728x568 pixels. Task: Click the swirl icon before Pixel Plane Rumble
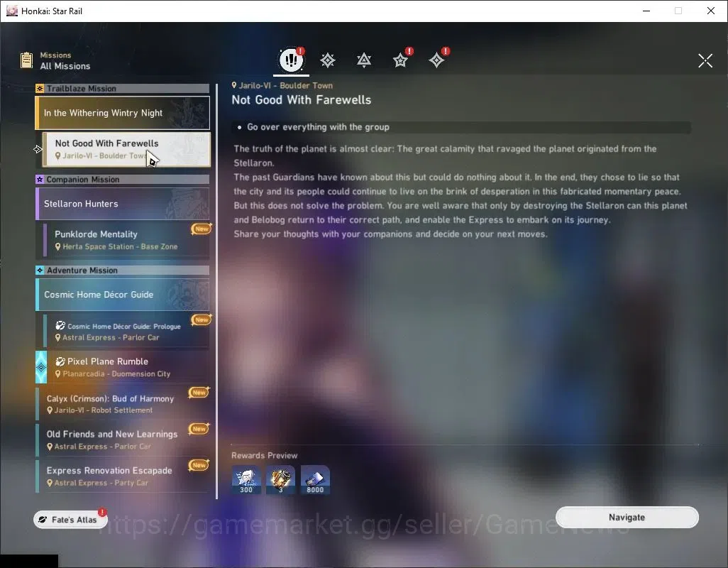point(60,361)
